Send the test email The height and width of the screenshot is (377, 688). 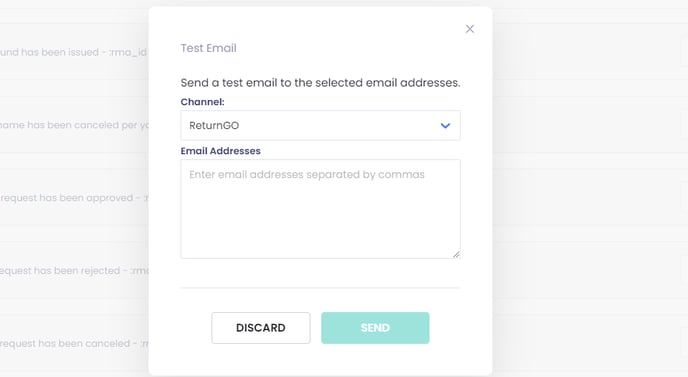[375, 328]
